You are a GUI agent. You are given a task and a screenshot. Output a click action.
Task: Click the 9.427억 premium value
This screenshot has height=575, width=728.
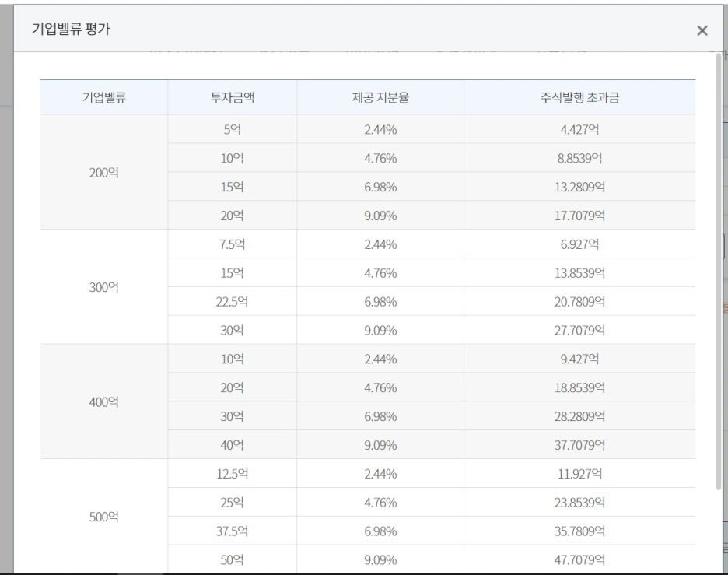[579, 359]
